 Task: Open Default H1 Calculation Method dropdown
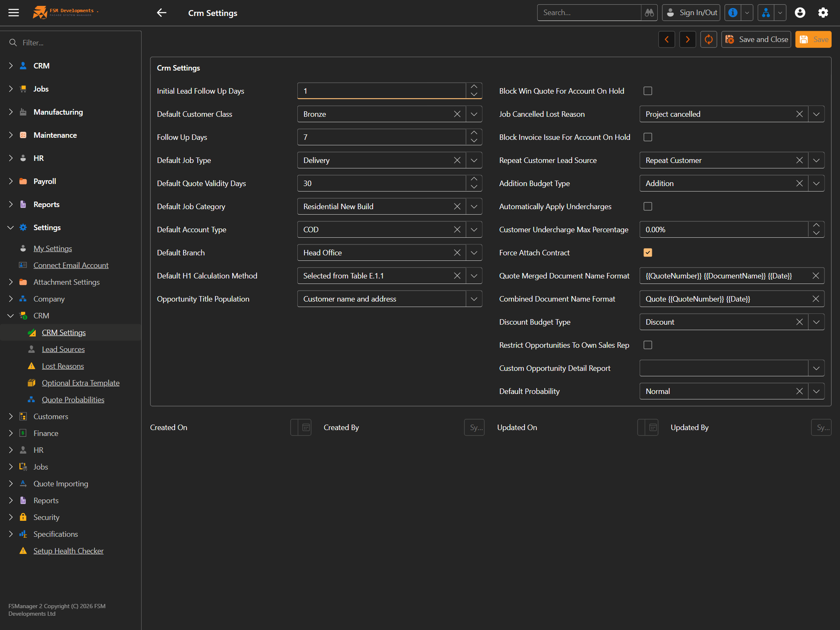coord(474,276)
